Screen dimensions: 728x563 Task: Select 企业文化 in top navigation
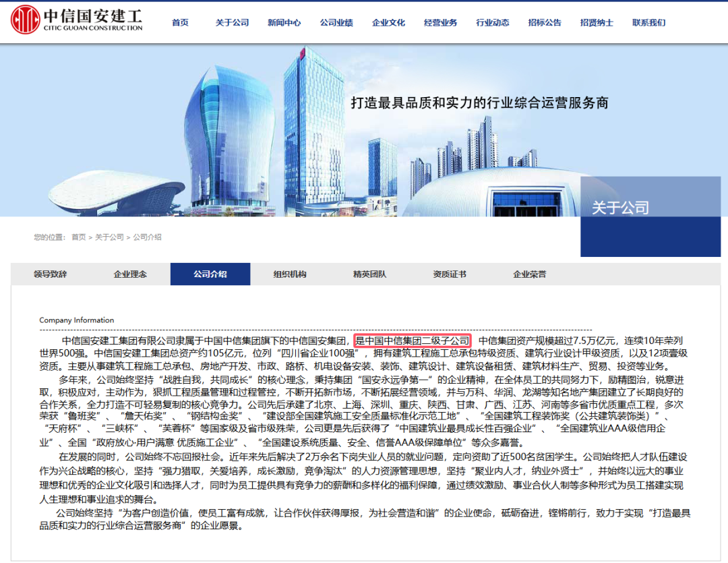388,22
